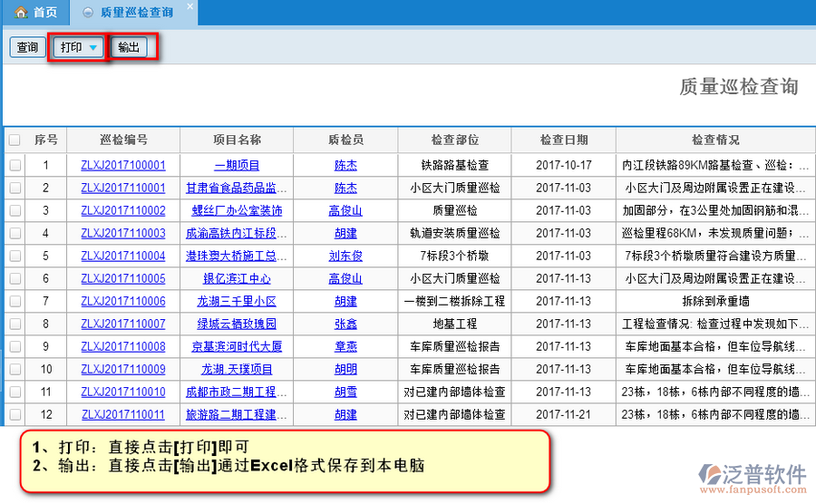Screen dimensions: 816x504
Task: Open inspection record ZLXJ2017100001
Action: (x=123, y=165)
